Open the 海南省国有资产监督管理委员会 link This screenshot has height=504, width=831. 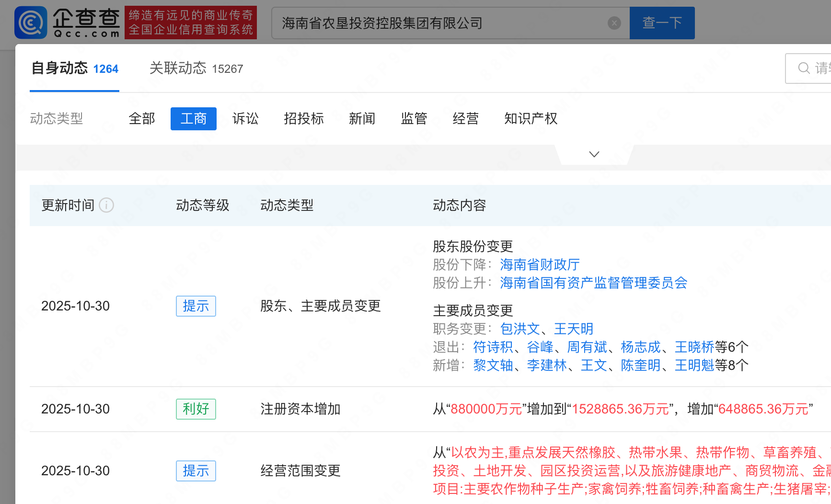pyautogui.click(x=593, y=283)
